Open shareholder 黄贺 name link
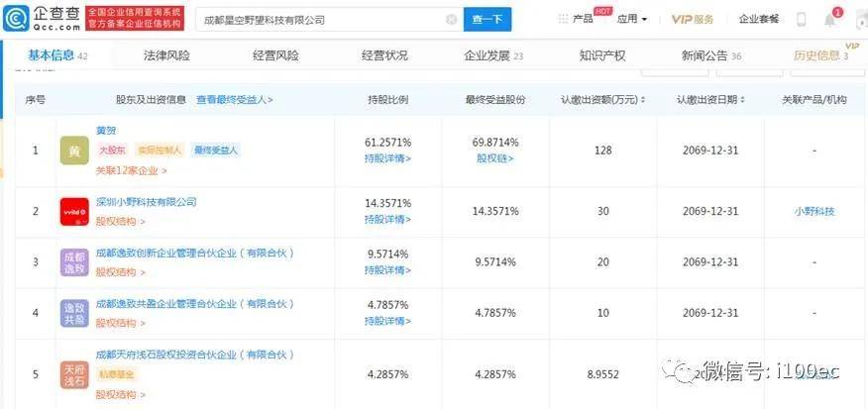 point(106,131)
